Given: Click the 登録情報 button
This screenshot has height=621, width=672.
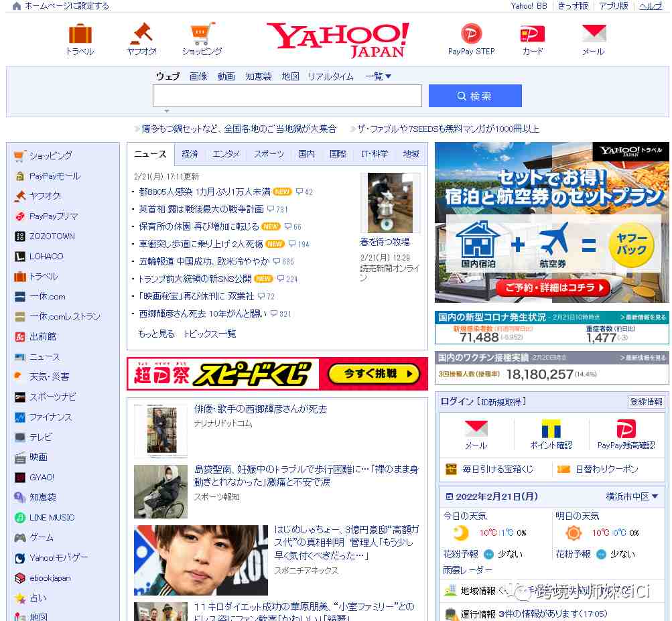Looking at the screenshot, I should (646, 401).
